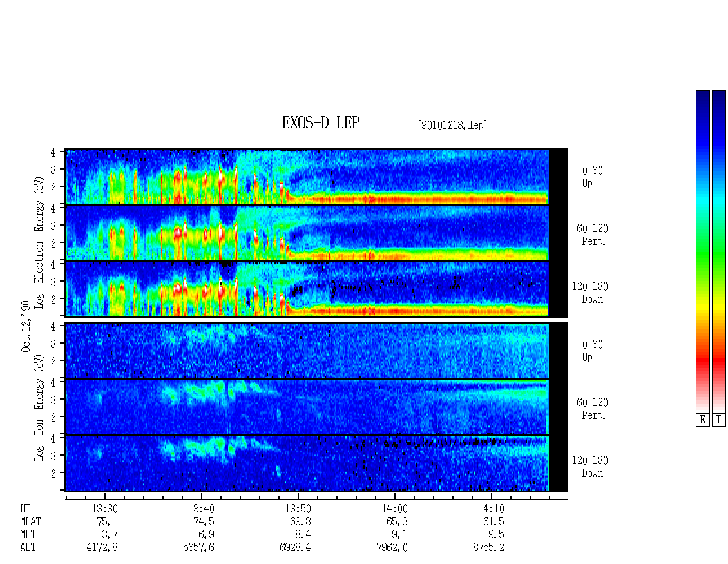The width and height of the screenshot is (728, 564).
Task: Click the EXOS-D LEP plot title
Action: (321, 122)
